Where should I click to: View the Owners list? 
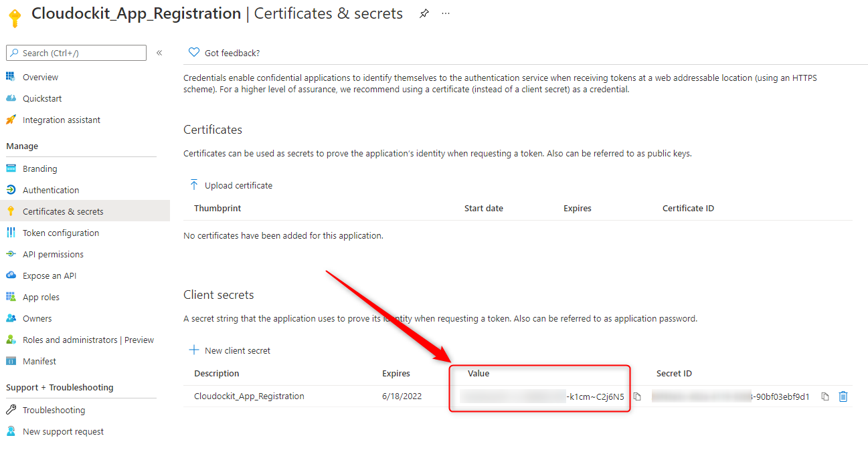tap(39, 318)
